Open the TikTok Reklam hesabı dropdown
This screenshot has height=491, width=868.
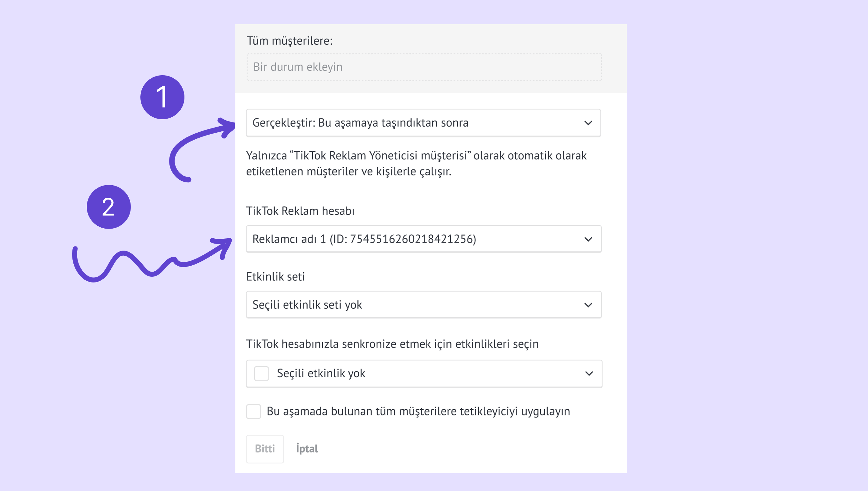point(364,239)
